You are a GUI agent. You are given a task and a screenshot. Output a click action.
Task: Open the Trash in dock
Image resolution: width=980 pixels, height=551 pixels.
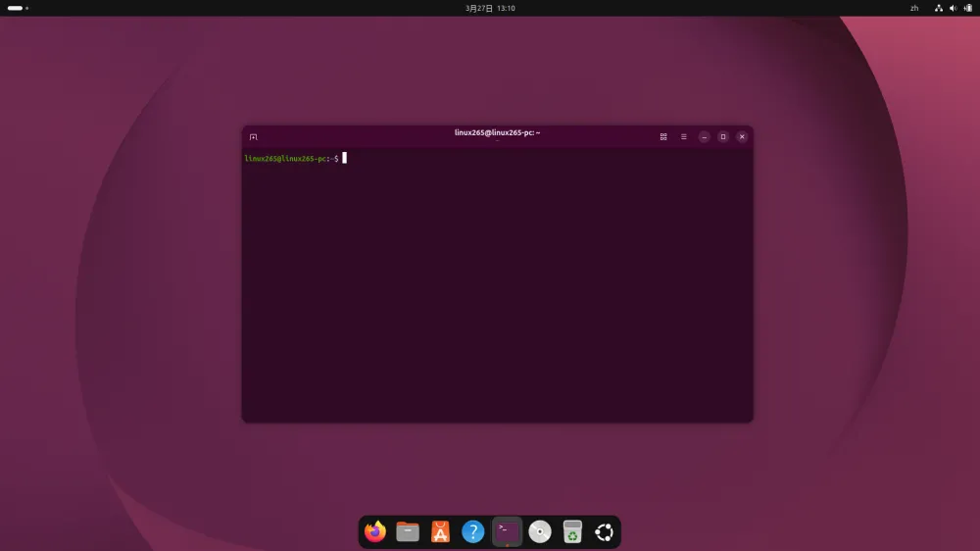coord(572,531)
